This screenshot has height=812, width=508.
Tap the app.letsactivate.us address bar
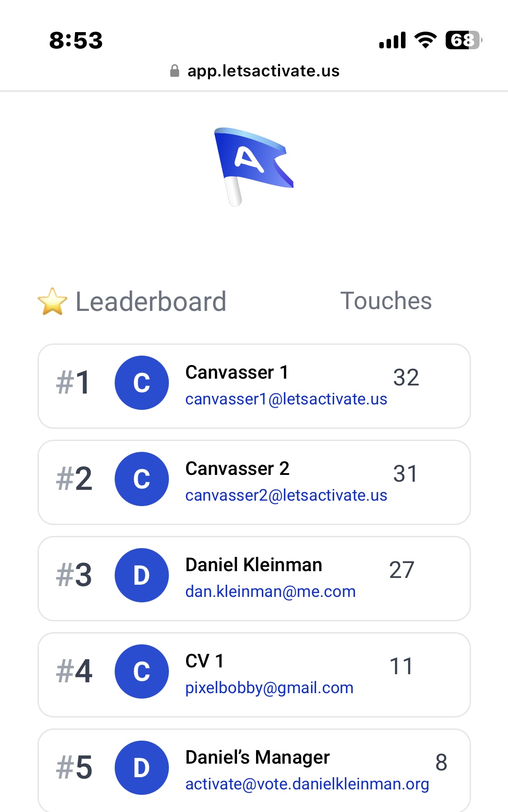[263, 71]
